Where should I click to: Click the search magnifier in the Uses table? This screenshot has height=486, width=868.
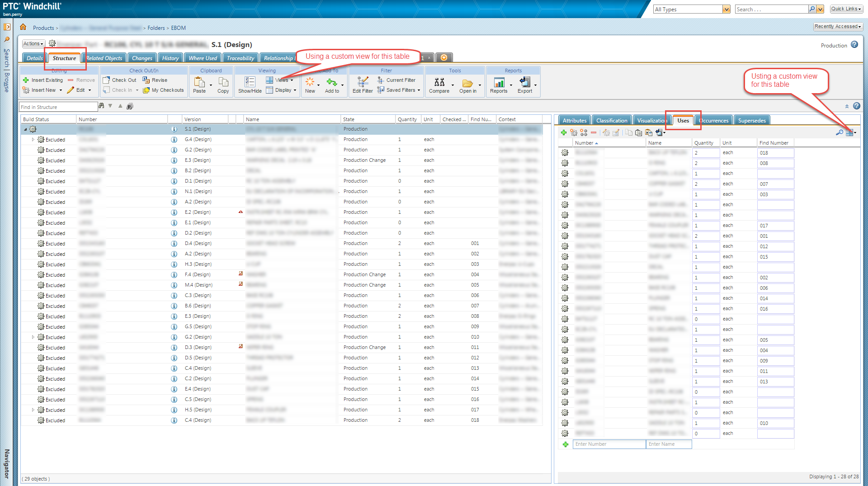pos(839,132)
